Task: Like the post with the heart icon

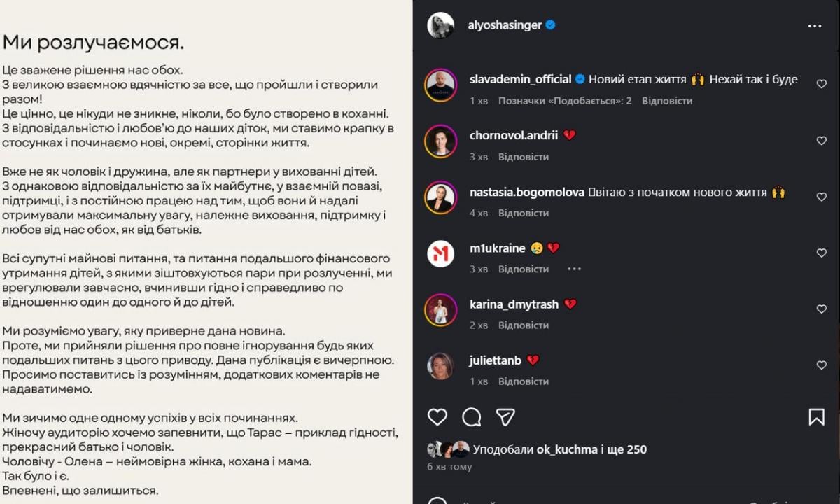Action: click(437, 417)
